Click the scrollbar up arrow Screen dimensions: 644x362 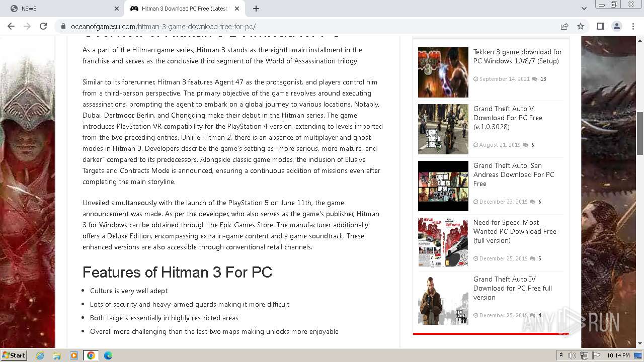tap(640, 40)
